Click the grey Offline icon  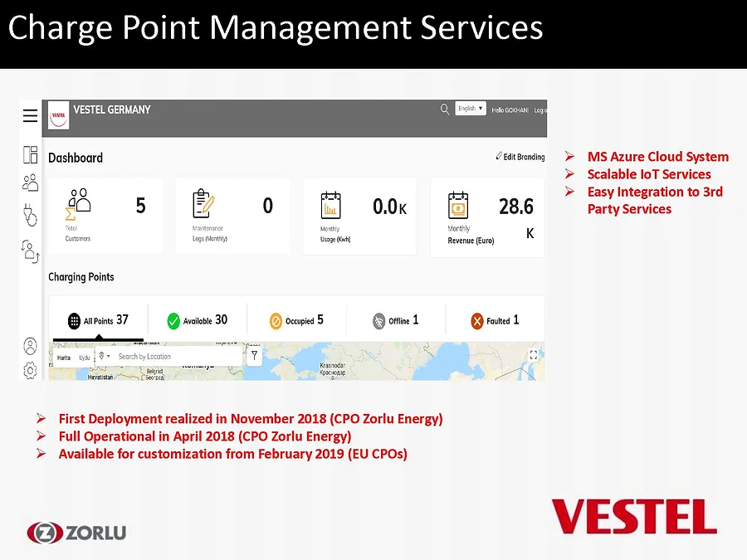(378, 321)
